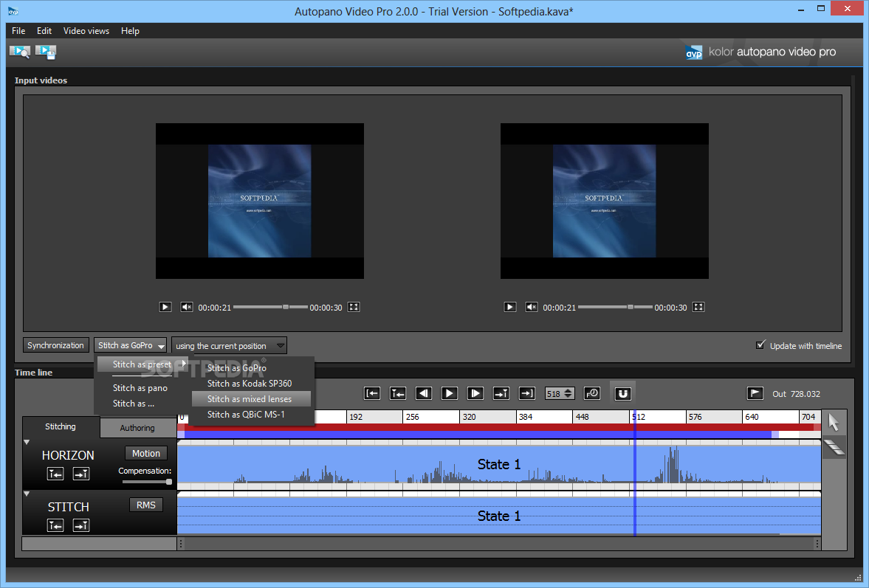The image size is (869, 588).
Task: Step back one frame
Action: click(x=423, y=394)
